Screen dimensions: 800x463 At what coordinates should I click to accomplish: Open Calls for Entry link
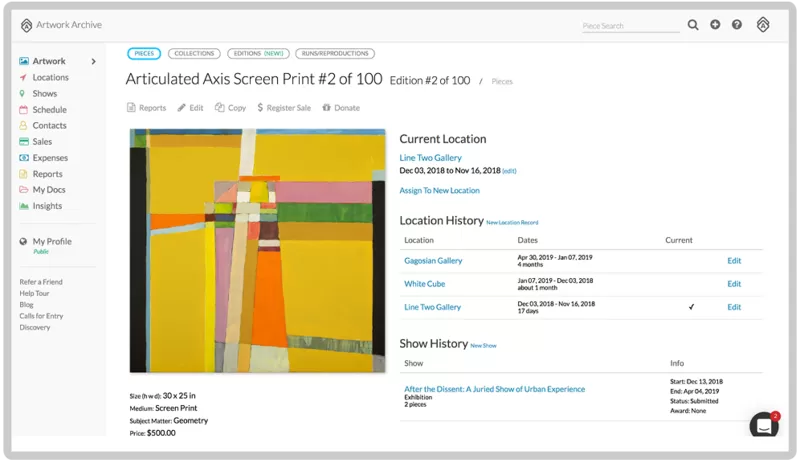coord(41,316)
